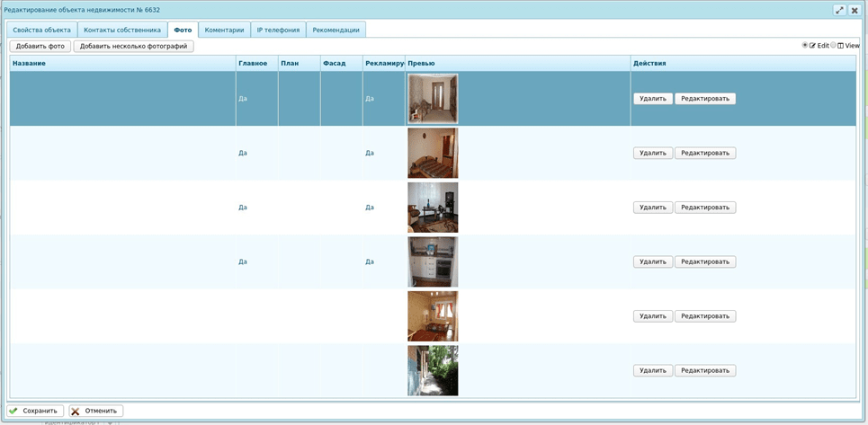Click Удалить in the first photo row
Image resolution: width=868 pixels, height=425 pixels.
(652, 99)
